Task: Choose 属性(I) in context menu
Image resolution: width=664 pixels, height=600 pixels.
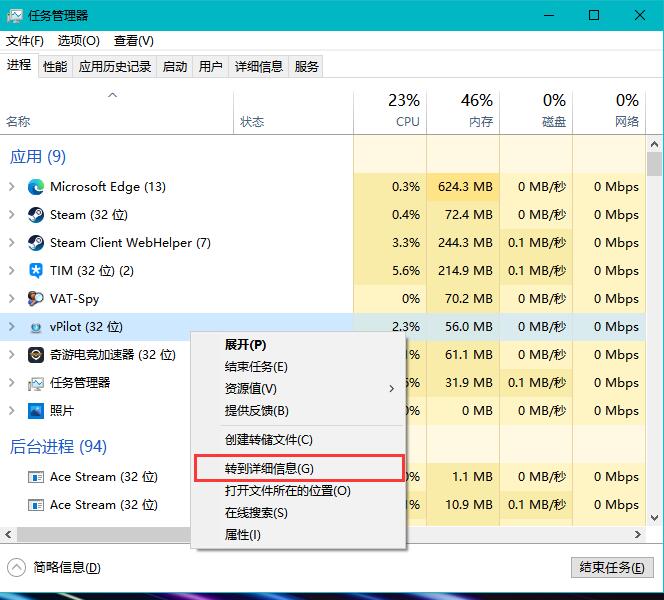Action: [x=299, y=535]
